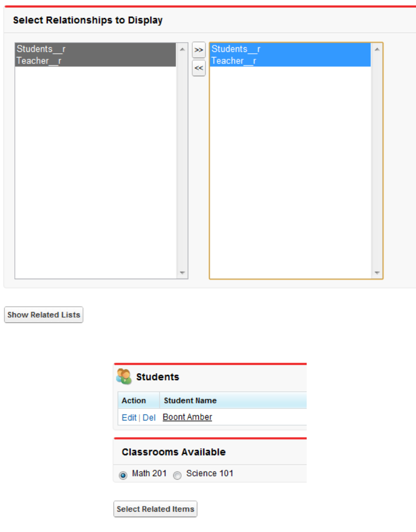Click right list scroll down arrow
Image resolution: width=416 pixels, height=532 pixels.
(x=377, y=273)
